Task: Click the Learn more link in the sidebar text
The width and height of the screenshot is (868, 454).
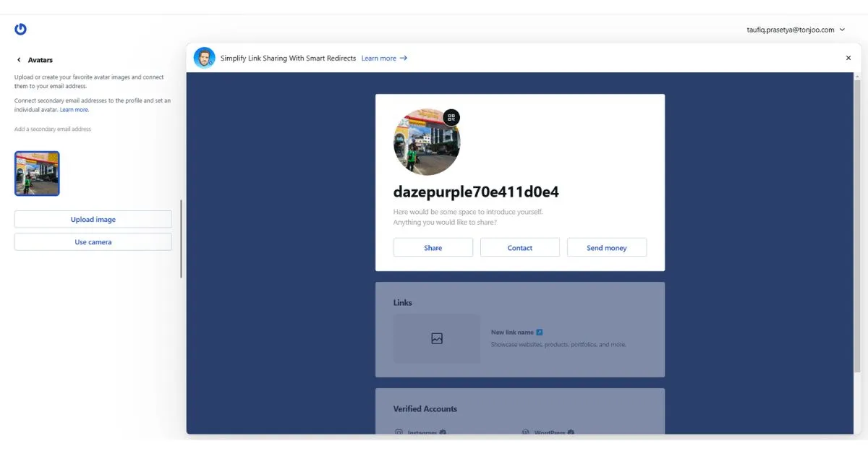Action: [75, 109]
